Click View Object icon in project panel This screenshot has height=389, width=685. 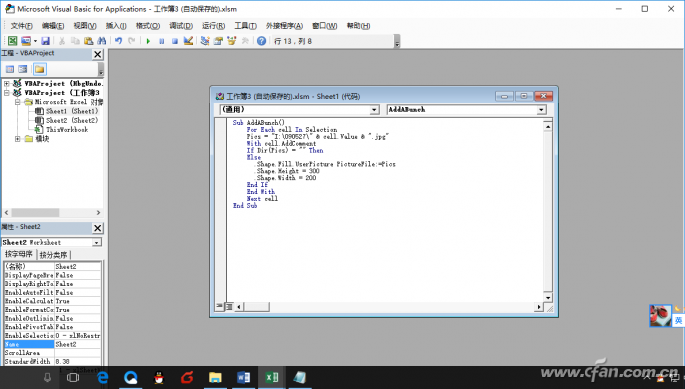[23, 69]
